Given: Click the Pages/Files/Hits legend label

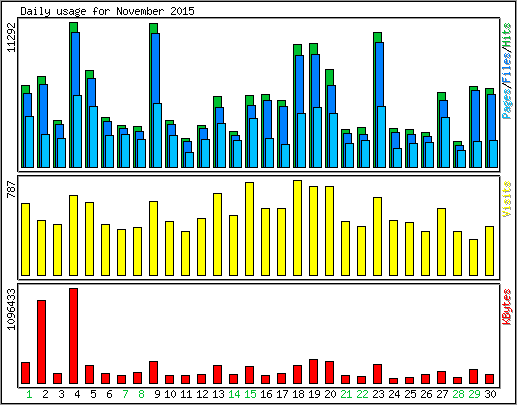Looking at the screenshot, I should 507,71.
